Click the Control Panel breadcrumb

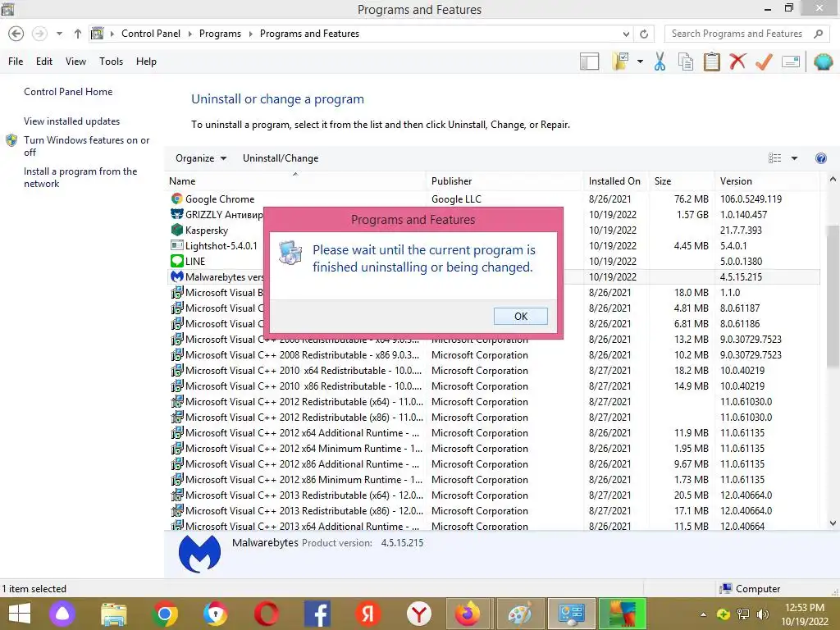click(x=151, y=33)
